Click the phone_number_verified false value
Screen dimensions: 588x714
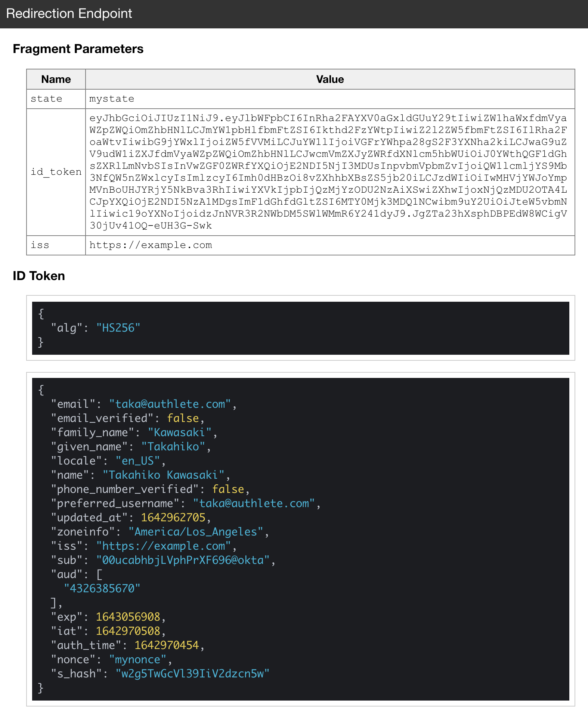click(x=228, y=489)
